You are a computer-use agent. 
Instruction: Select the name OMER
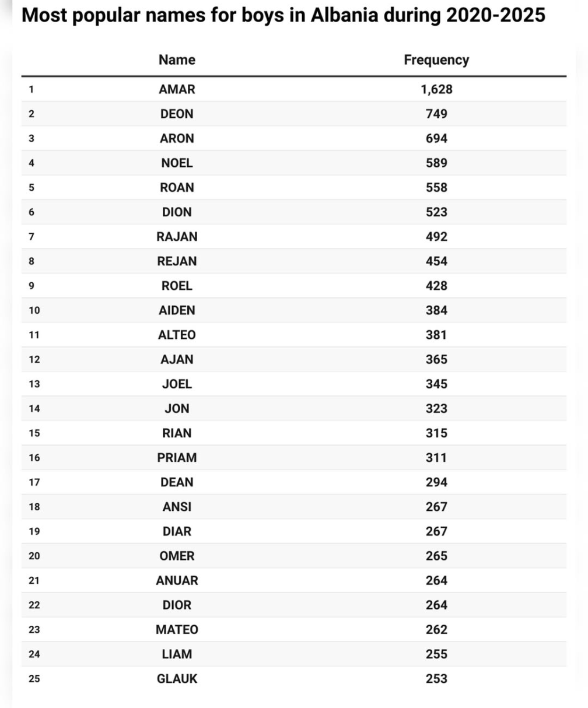pos(177,556)
